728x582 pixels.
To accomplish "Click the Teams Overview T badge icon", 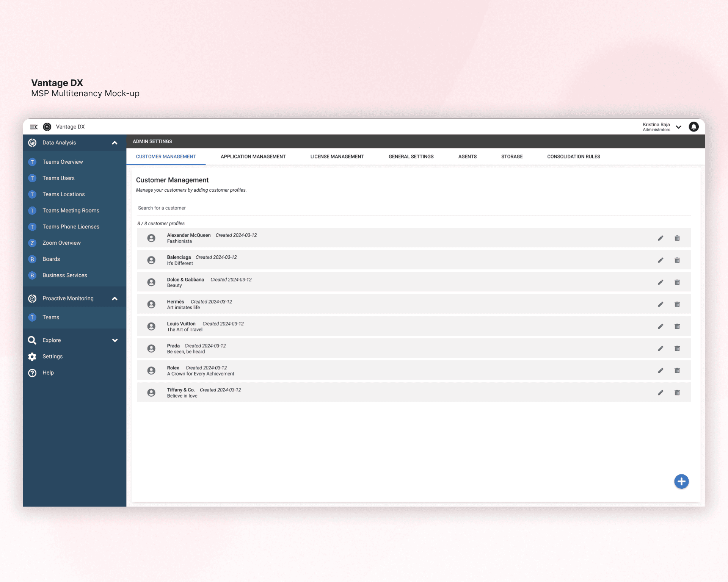I will (x=32, y=162).
